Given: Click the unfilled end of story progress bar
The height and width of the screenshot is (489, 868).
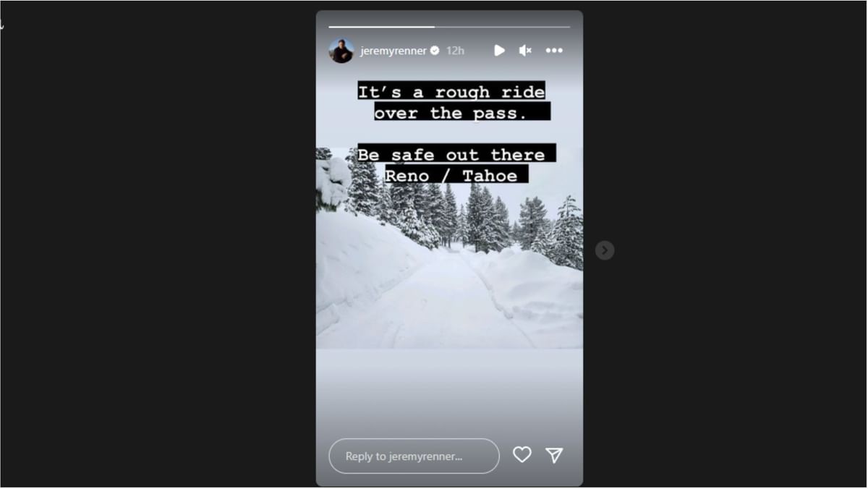Looking at the screenshot, I should 503,27.
